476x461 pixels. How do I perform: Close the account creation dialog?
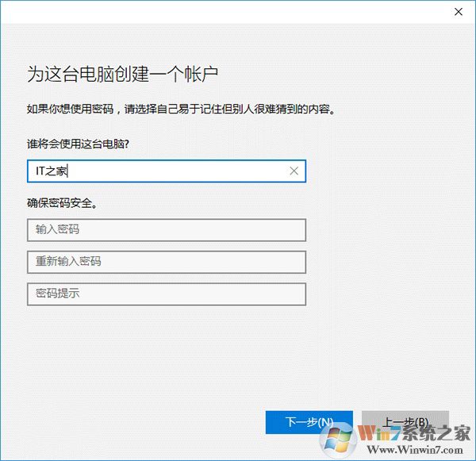pos(459,12)
